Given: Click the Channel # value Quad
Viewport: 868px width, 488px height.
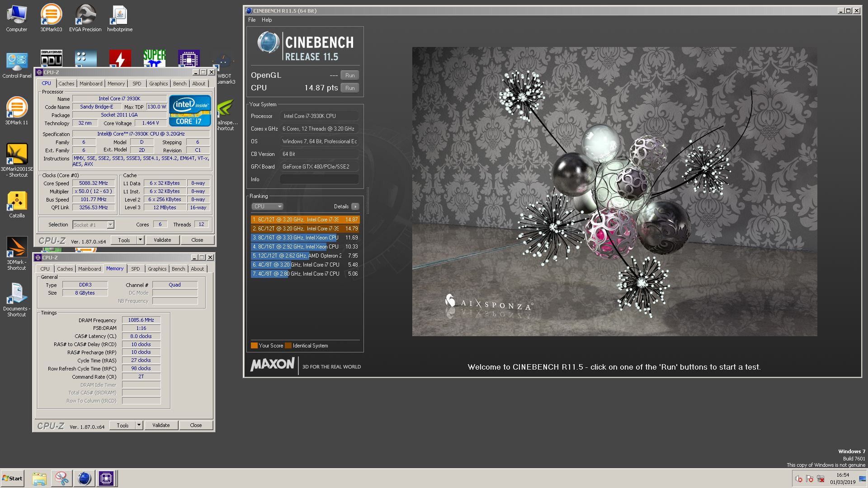Looking at the screenshot, I should (175, 285).
